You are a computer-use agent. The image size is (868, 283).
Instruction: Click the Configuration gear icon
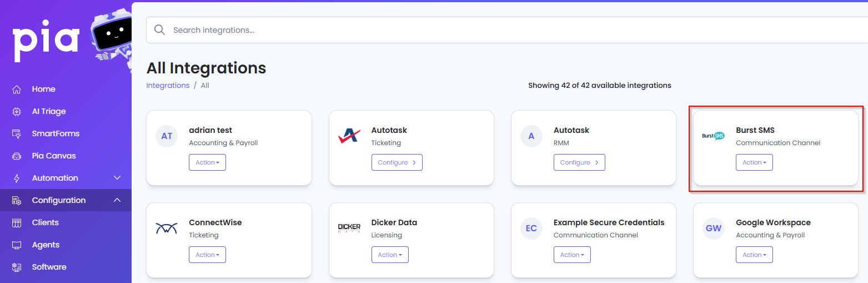pyautogui.click(x=17, y=200)
